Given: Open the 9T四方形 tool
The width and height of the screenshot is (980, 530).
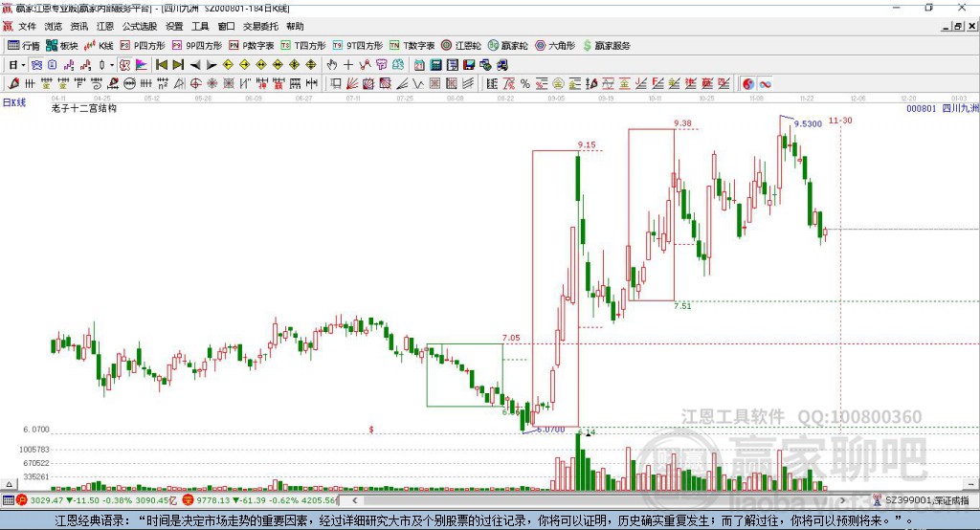Looking at the screenshot, I should 358,46.
